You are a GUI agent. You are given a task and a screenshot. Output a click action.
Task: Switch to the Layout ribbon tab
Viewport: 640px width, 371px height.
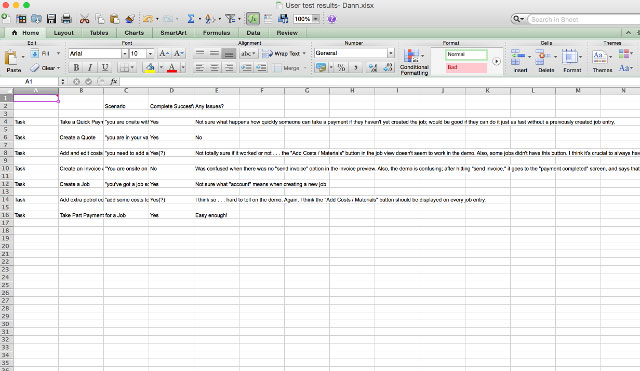tap(64, 33)
